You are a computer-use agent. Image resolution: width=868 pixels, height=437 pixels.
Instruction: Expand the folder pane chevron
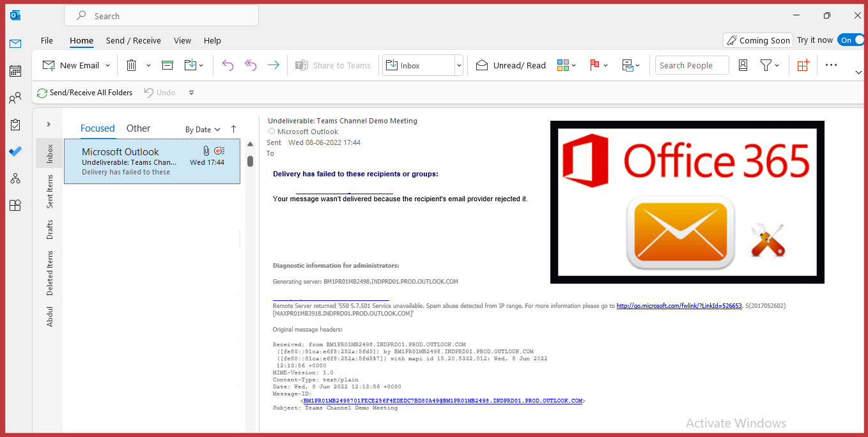pos(49,125)
